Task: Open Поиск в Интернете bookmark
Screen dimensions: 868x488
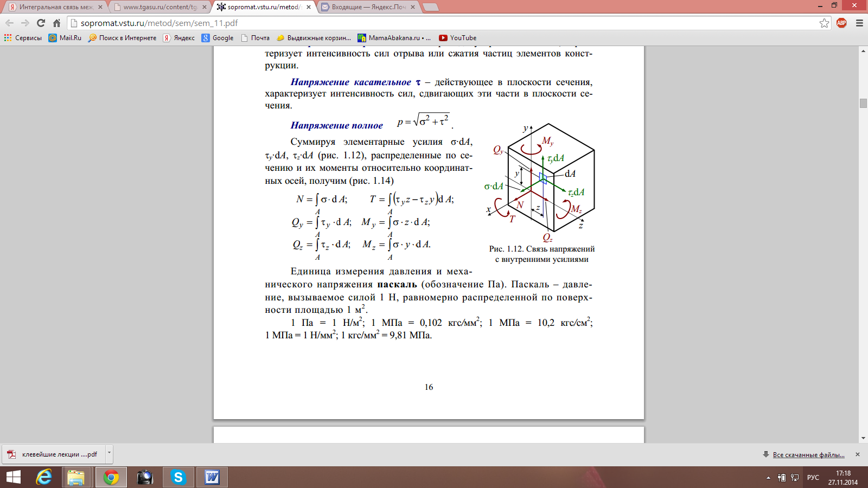Action: (123, 38)
